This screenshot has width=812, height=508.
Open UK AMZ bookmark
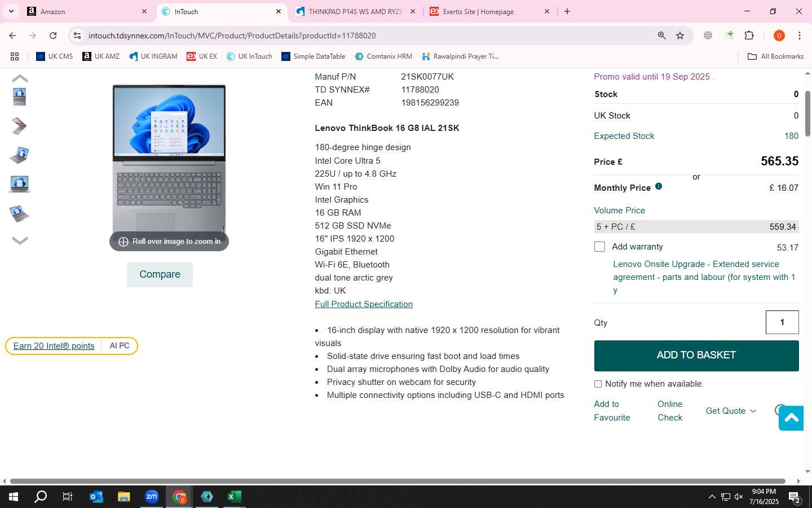tap(101, 56)
